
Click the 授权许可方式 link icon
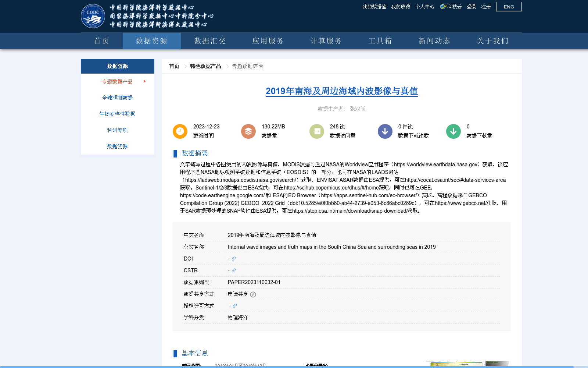[235, 306]
